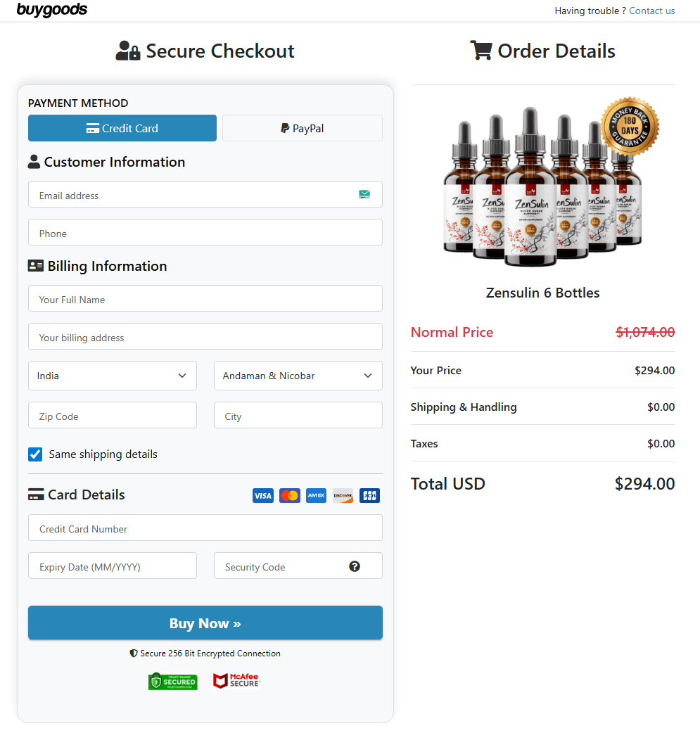Click the Zip Code input field

click(x=112, y=416)
